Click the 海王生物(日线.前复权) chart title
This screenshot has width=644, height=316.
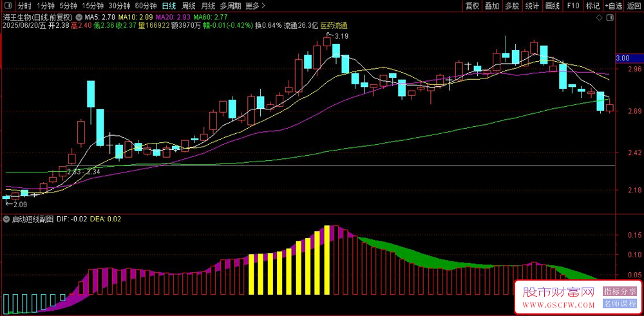point(38,17)
